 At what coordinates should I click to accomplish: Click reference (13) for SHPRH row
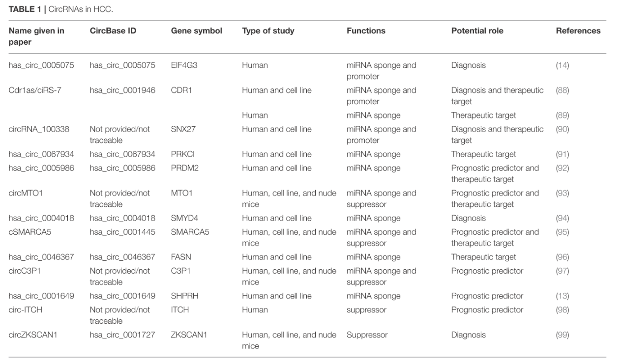tap(563, 296)
